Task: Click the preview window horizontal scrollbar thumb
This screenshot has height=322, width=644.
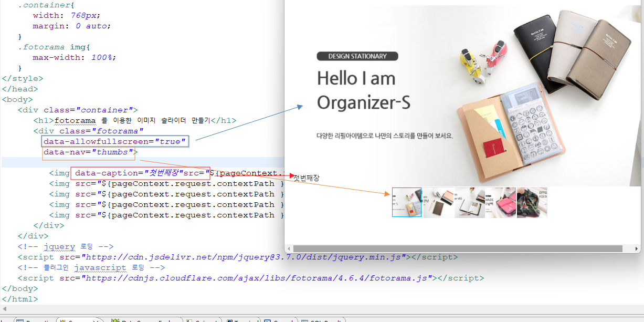Action: coord(458,248)
